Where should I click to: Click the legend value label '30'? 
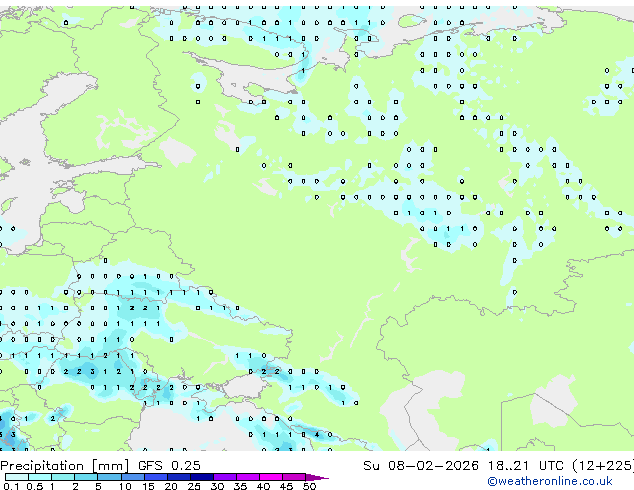coord(217,486)
